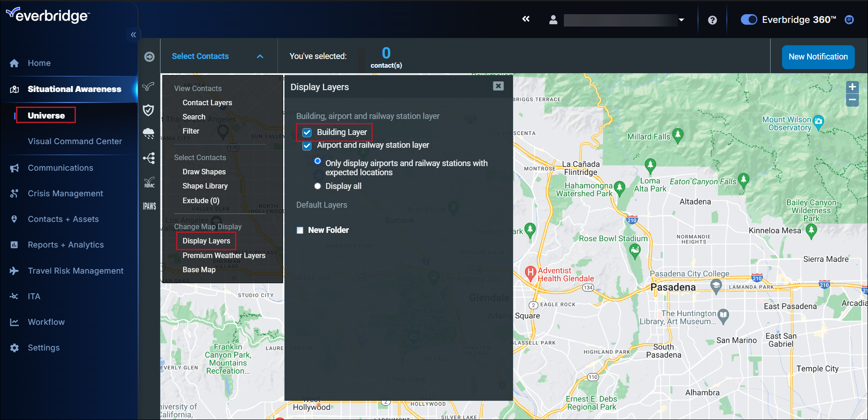The image size is (868, 420).
Task: Open the RIMC tool icon
Action: (x=149, y=183)
